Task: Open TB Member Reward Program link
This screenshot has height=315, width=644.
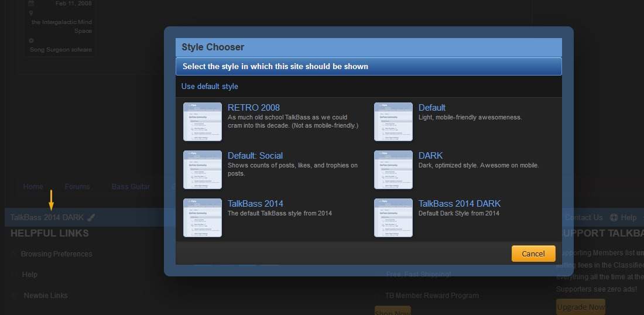Action: click(x=431, y=295)
